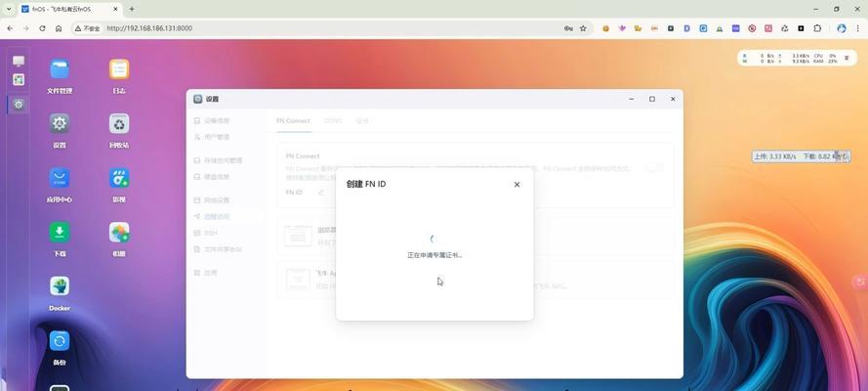The height and width of the screenshot is (391, 868).
Task: Minimize the 设置 settings window
Action: pos(632,99)
